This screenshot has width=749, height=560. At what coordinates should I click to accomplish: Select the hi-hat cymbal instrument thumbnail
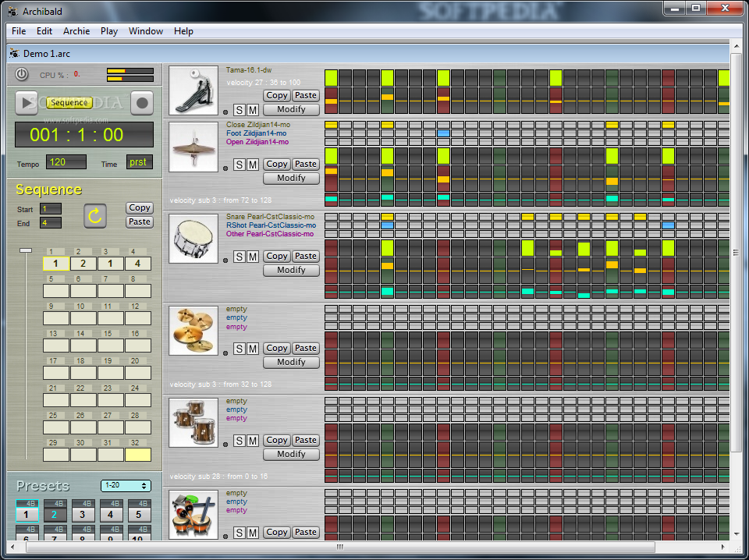193,147
